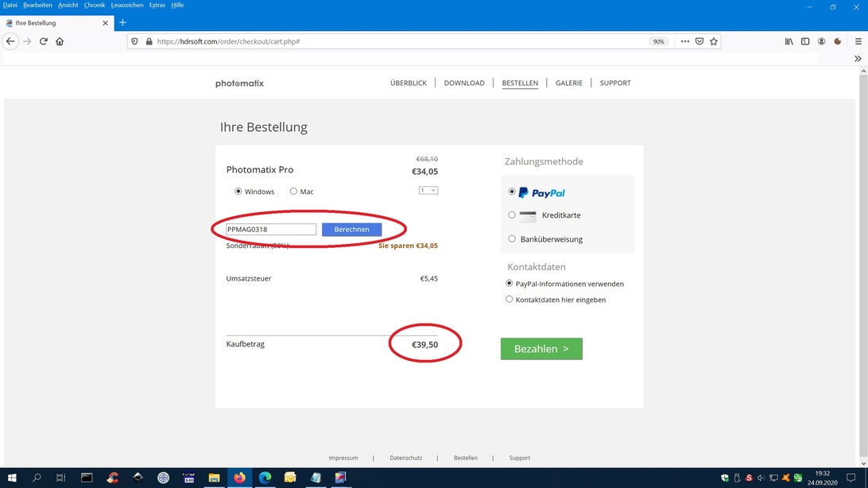Click the browser home icon
The image size is (868, 488).
point(60,41)
